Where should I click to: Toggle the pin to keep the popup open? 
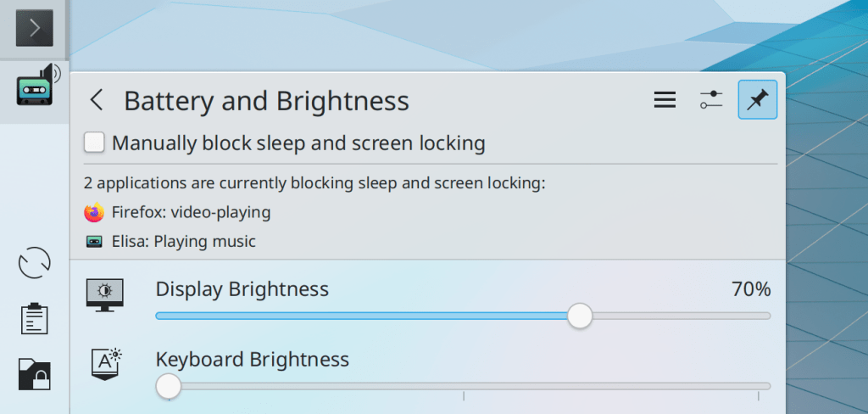[757, 101]
